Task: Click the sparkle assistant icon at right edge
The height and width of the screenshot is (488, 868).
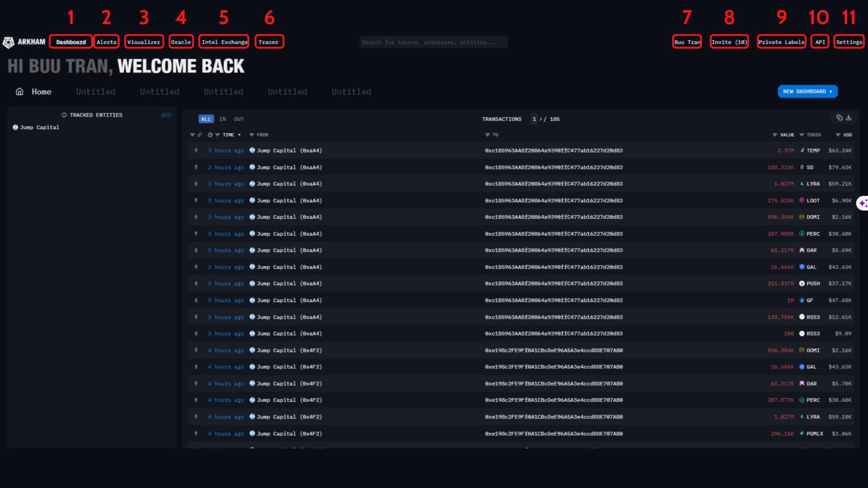Action: tap(862, 203)
